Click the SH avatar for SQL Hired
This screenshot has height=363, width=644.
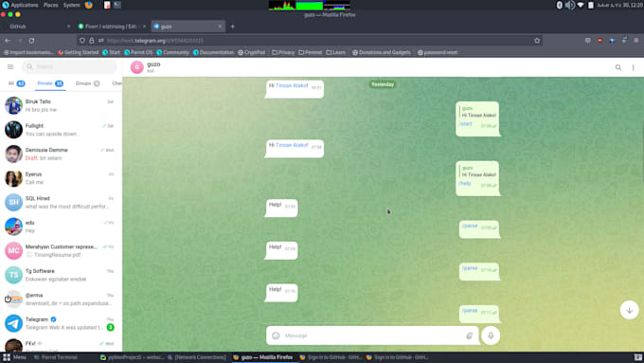[13, 202]
